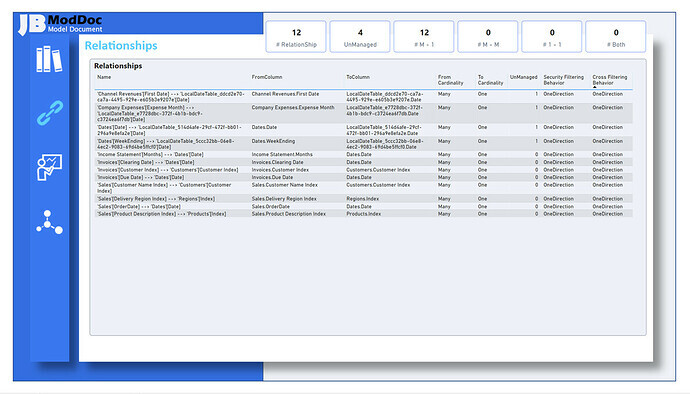690x394 pixels.
Task: Sort by the FromColumn header
Action: tap(267, 77)
